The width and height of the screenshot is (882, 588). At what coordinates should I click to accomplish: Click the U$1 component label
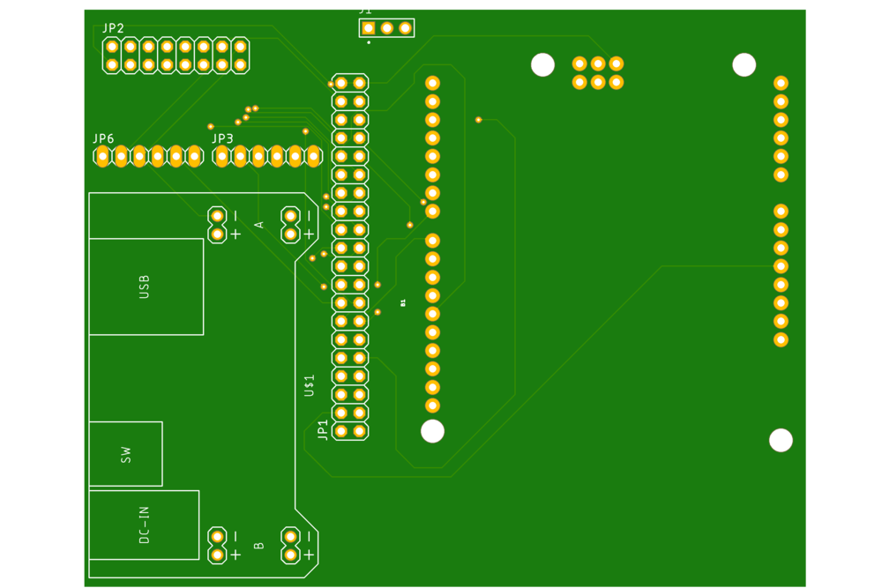tap(309, 385)
